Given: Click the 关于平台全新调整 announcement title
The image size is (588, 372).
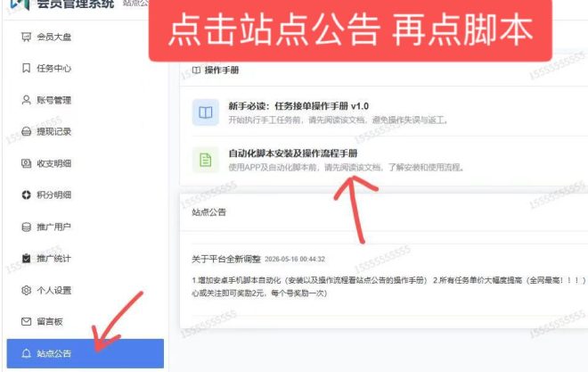Looking at the screenshot, I should tap(226, 259).
